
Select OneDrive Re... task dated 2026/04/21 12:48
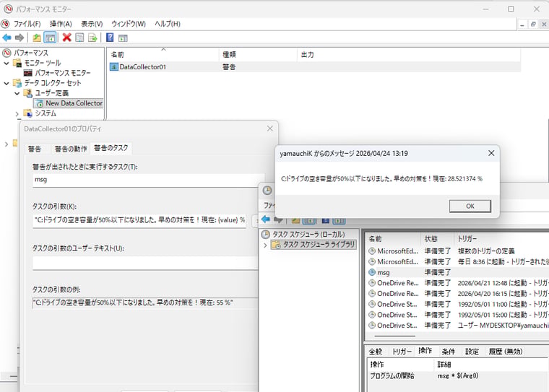click(458, 283)
